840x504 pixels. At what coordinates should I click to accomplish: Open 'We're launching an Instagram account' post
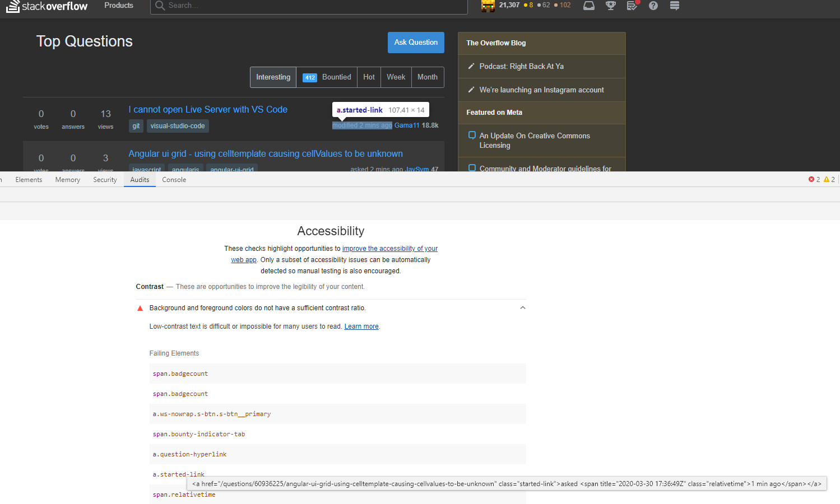(542, 90)
